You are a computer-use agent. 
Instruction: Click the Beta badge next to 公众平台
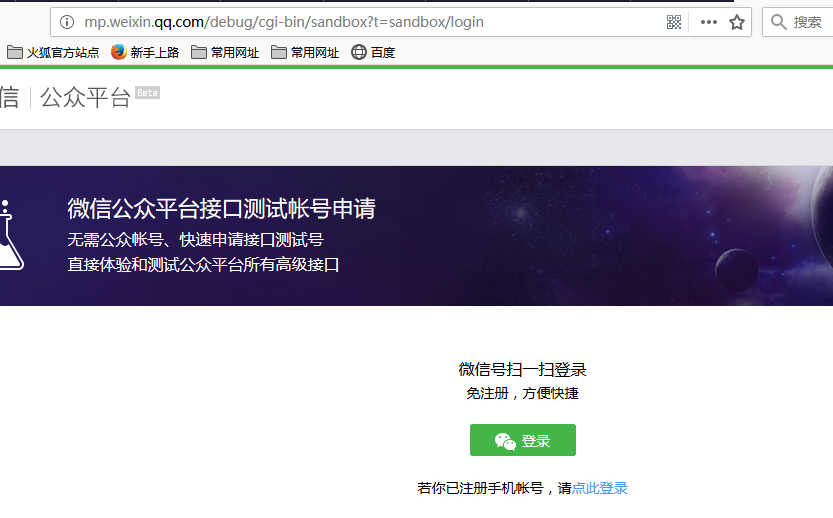pyautogui.click(x=147, y=92)
